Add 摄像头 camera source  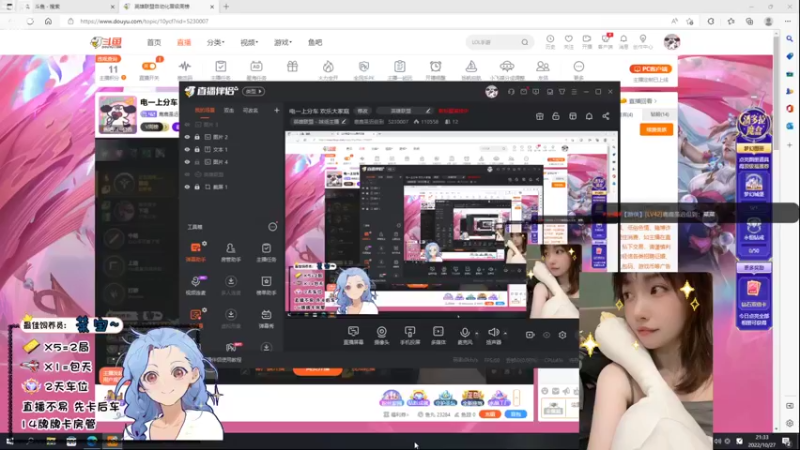[381, 336]
